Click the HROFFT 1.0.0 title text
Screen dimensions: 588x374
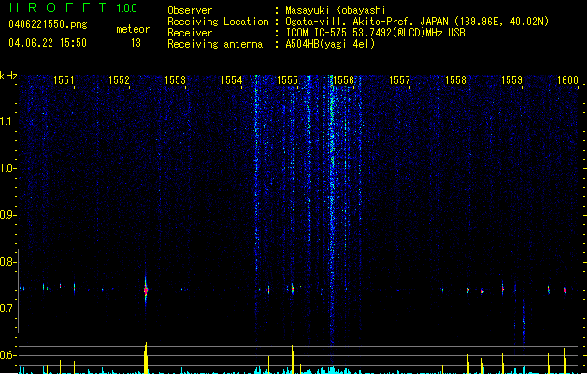pyautogui.click(x=73, y=7)
